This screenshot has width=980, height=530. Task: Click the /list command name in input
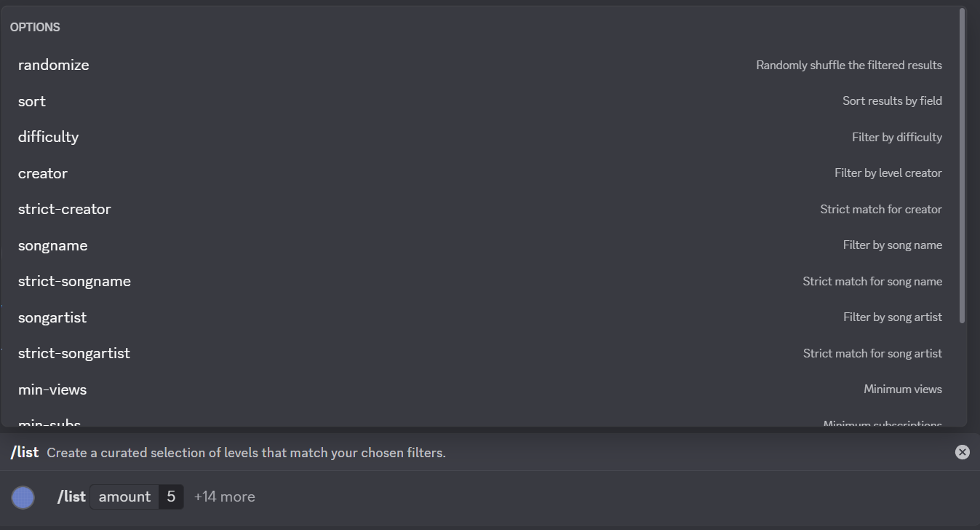71,497
